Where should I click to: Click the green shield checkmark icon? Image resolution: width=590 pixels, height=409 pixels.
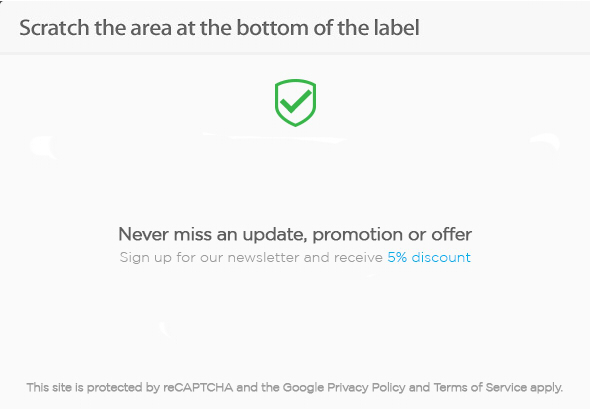pos(295,103)
